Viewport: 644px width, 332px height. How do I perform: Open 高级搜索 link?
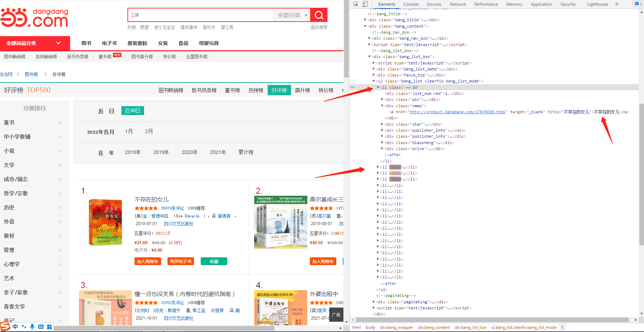coord(319,27)
